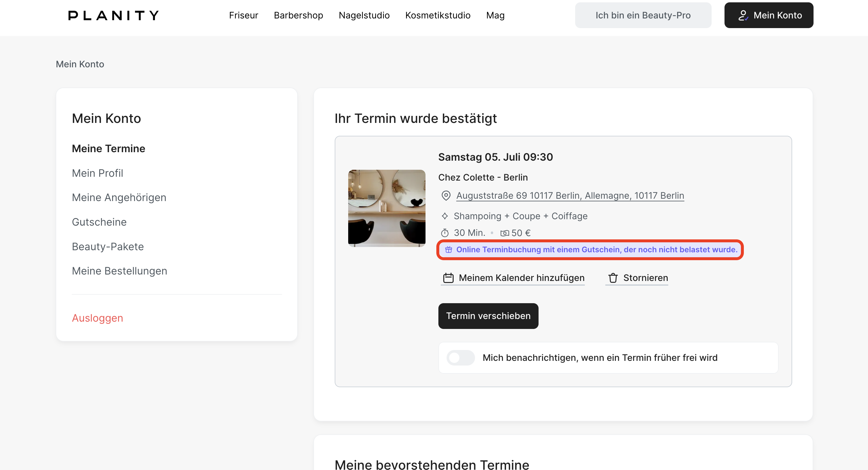Screen dimensions: 868x470
Task: Click the calendar icon for adding appointment
Action: 448,278
